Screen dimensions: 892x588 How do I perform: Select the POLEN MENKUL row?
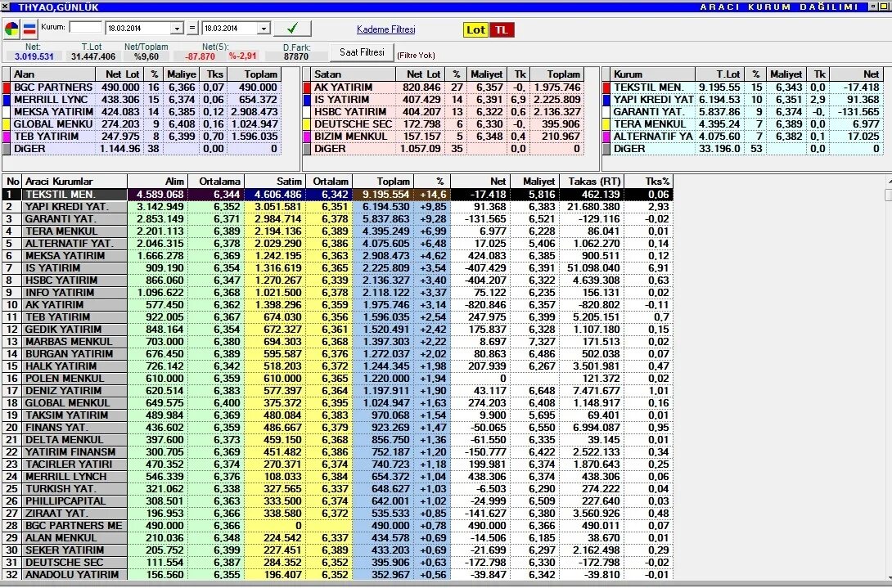tap(337, 378)
